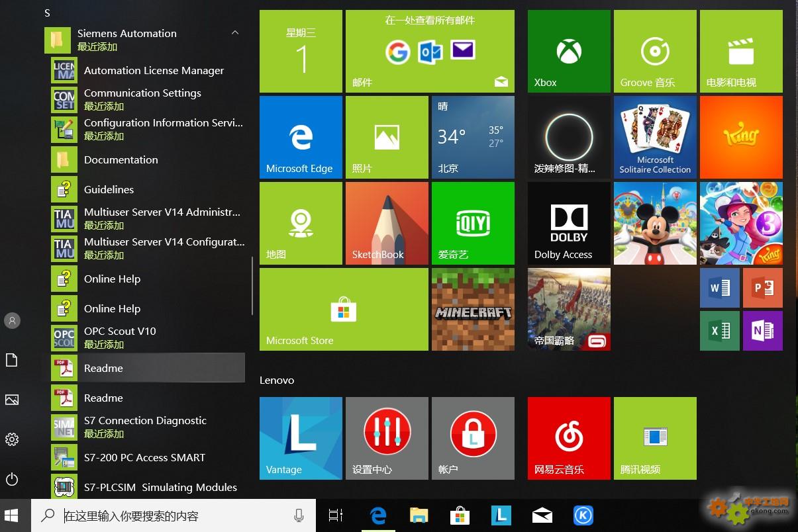The width and height of the screenshot is (798, 532).
Task: Launch the Minecraft tile
Action: [x=473, y=309]
